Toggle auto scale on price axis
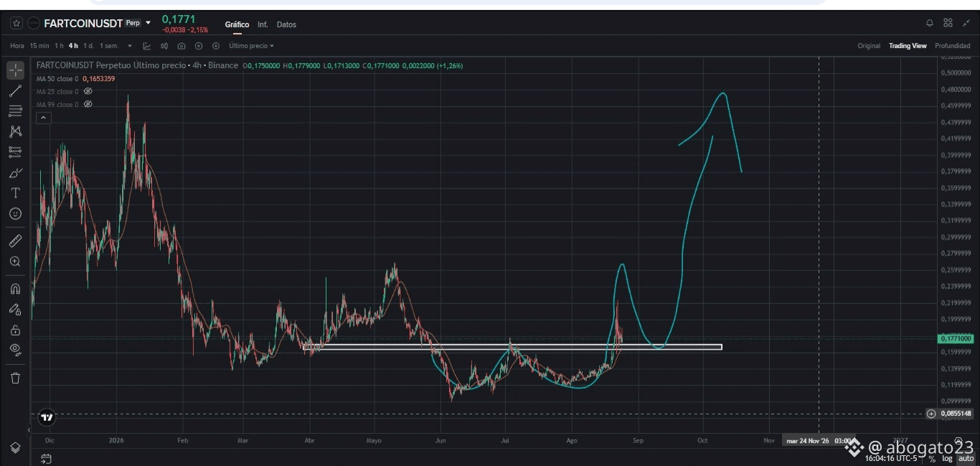The width and height of the screenshot is (980, 466). point(966,459)
